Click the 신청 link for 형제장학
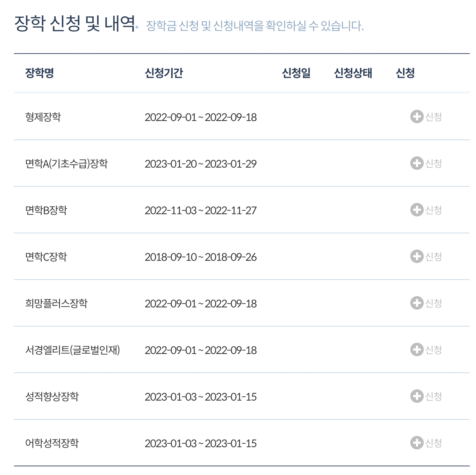 tap(434, 117)
